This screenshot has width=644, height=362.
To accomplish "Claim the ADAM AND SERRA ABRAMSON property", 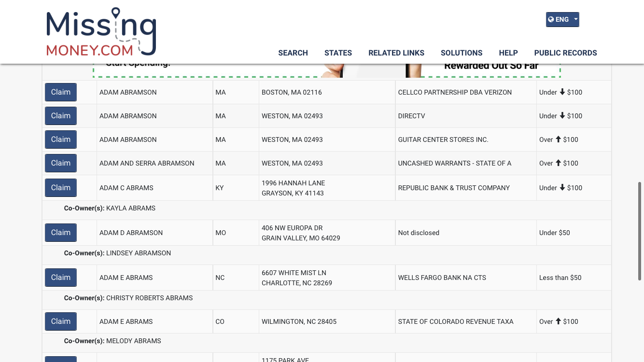I will [x=61, y=163].
